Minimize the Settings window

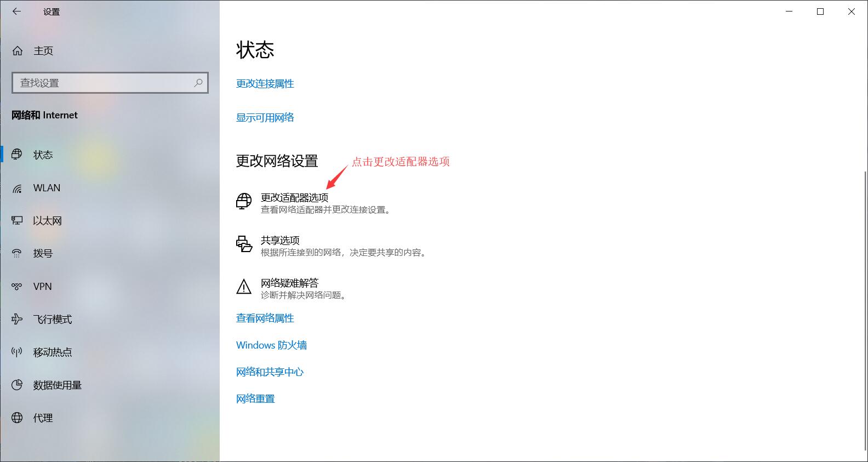pyautogui.click(x=790, y=12)
